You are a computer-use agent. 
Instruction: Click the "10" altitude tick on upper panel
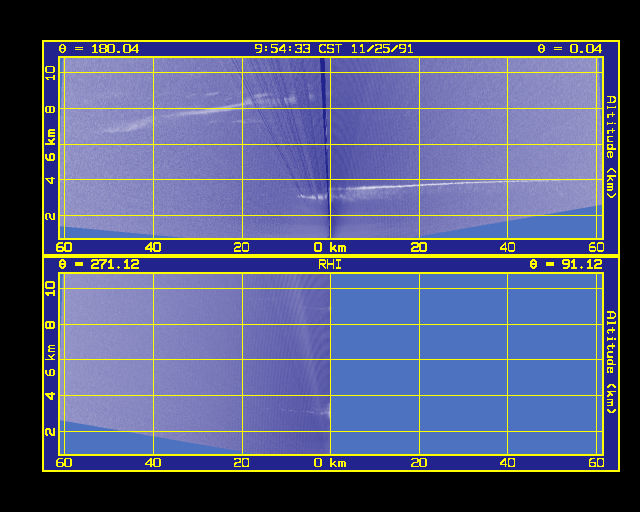(51, 73)
